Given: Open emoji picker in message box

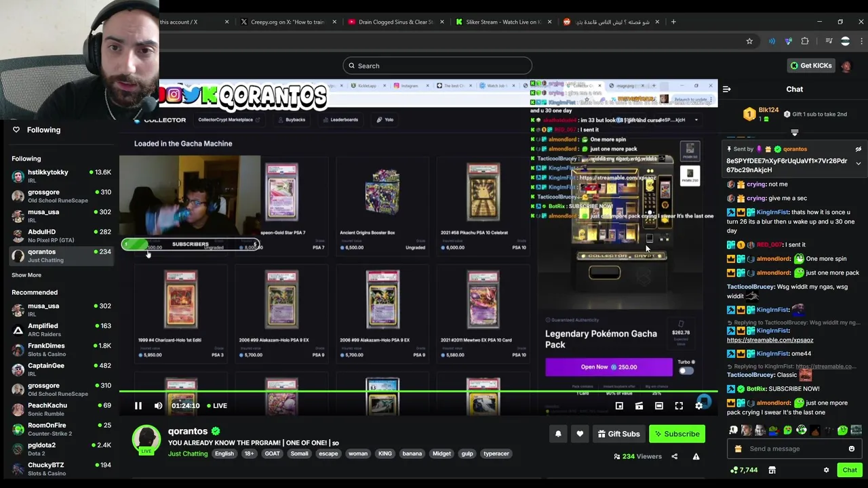Looking at the screenshot, I should click(x=852, y=449).
